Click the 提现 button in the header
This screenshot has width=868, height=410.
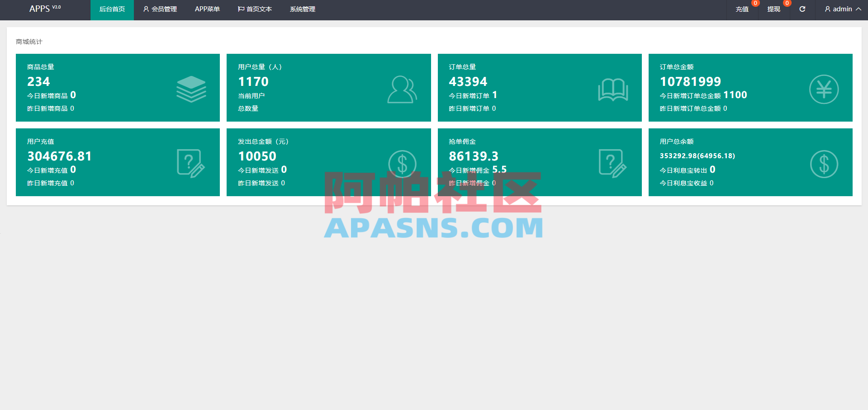[x=773, y=9]
